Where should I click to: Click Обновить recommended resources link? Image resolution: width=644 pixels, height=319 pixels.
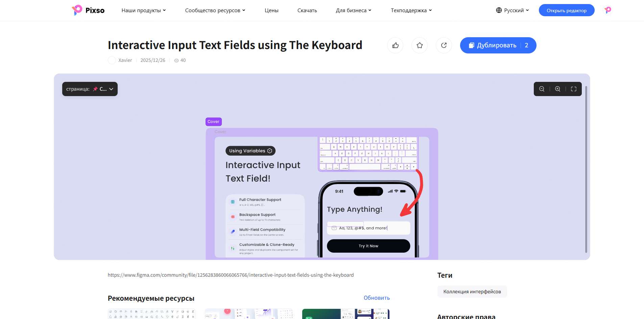pos(377,298)
